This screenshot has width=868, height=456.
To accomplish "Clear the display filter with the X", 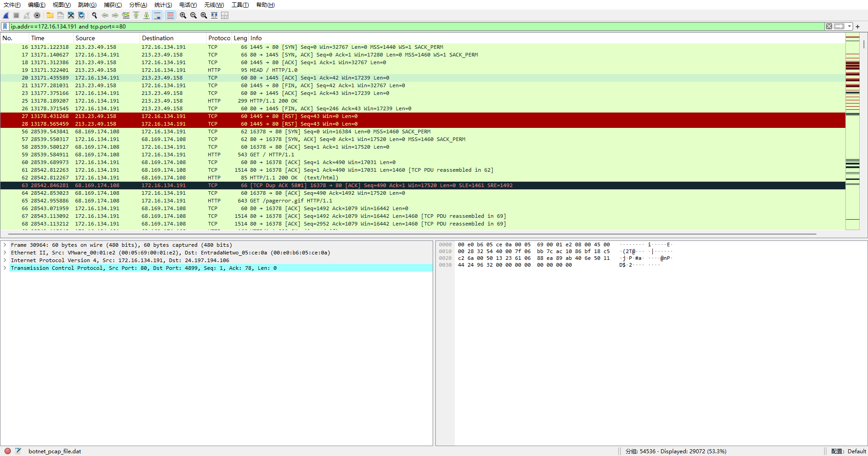I will [829, 27].
